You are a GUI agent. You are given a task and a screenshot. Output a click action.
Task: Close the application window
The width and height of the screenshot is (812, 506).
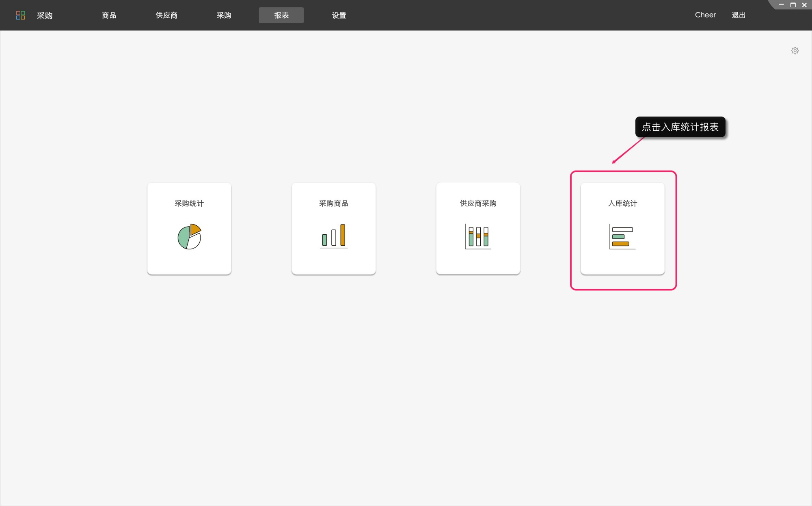click(x=804, y=5)
